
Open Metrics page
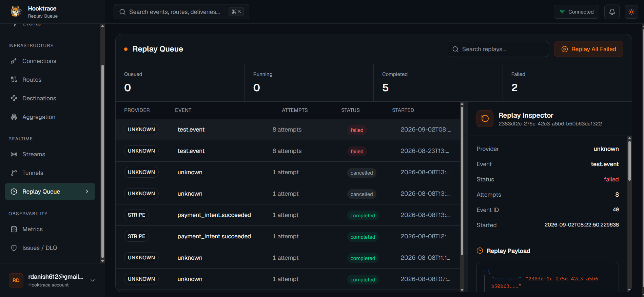click(x=50, y=229)
